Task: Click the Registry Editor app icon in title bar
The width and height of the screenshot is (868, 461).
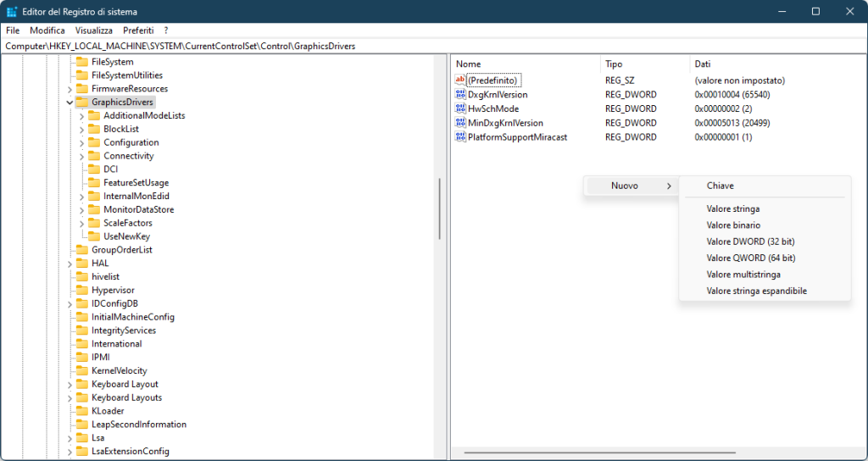Action: tap(11, 11)
